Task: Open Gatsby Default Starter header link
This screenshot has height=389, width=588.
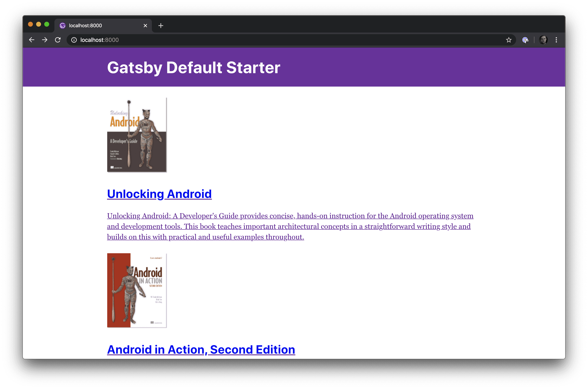Action: pyautogui.click(x=193, y=67)
